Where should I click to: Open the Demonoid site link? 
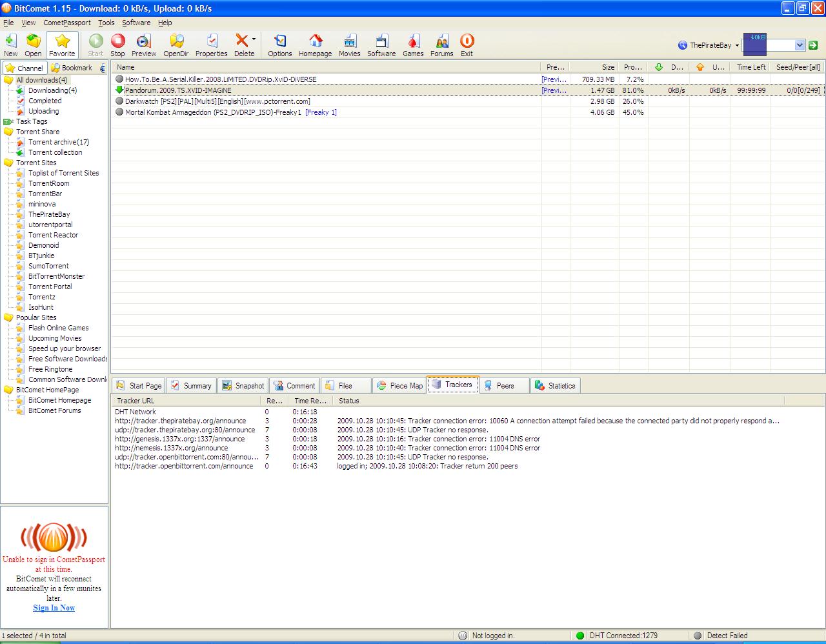coord(43,245)
